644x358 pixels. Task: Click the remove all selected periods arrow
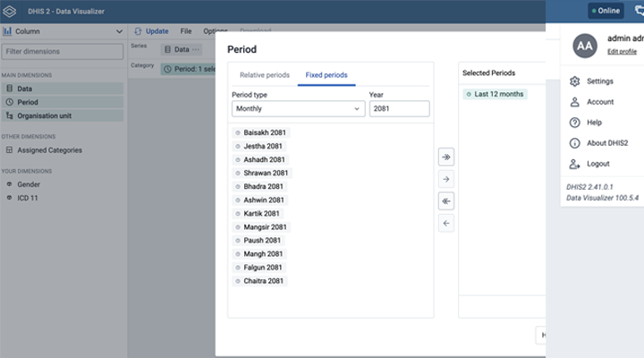[446, 201]
